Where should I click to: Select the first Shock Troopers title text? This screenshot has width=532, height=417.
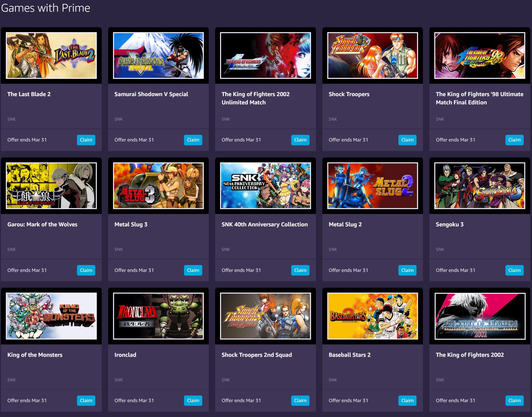tap(349, 94)
